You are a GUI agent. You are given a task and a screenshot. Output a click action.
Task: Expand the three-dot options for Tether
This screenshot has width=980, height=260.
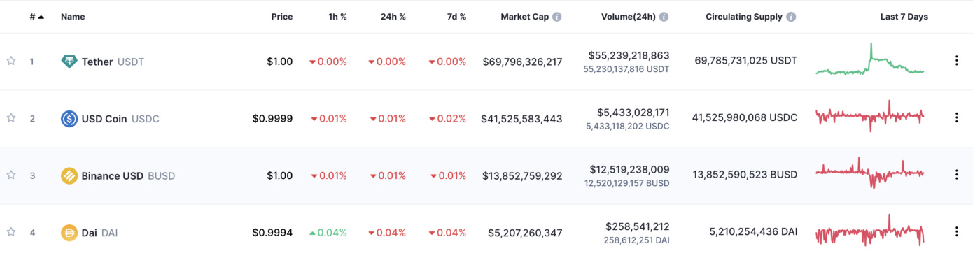(x=956, y=61)
